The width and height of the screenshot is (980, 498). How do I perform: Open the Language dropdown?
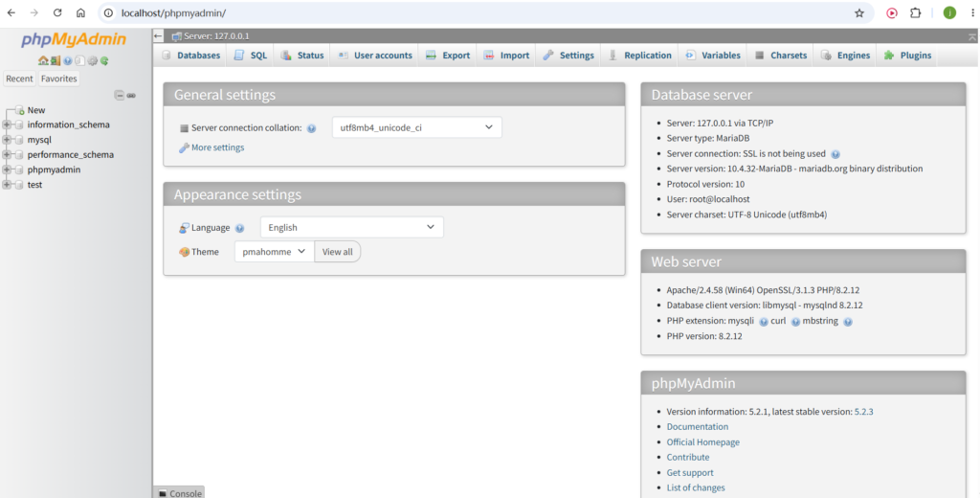click(352, 227)
